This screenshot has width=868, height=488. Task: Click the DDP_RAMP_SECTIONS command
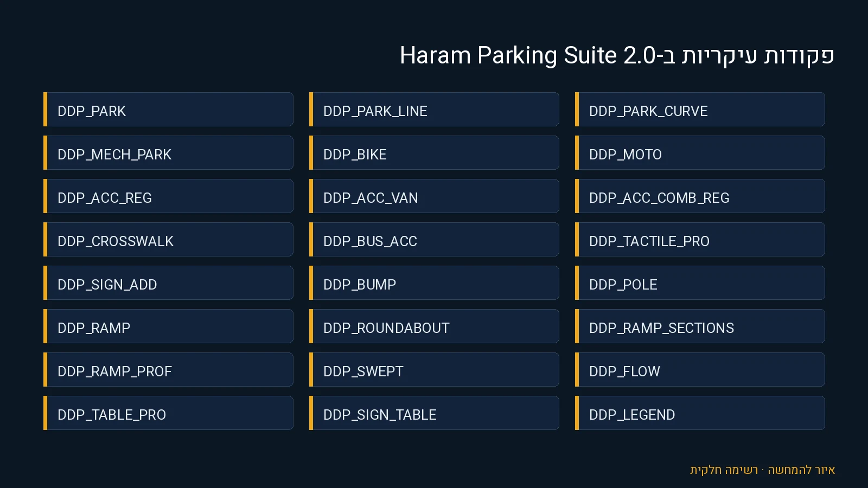(x=700, y=326)
